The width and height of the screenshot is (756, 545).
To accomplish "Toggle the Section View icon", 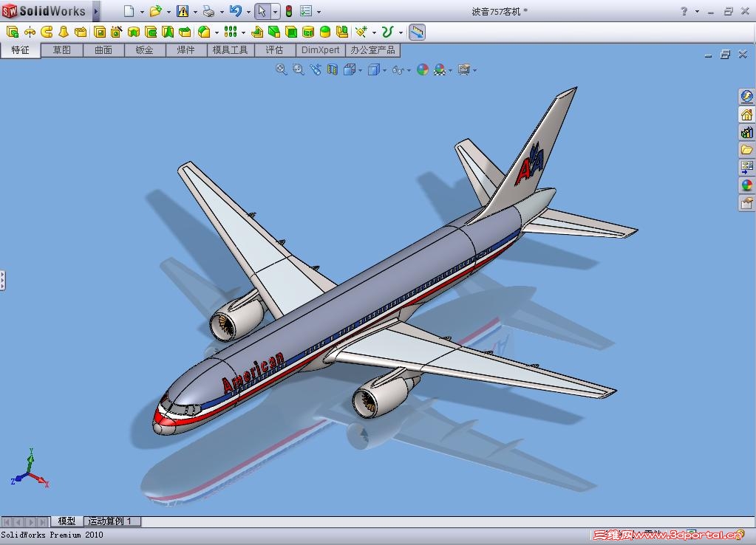I will pyautogui.click(x=333, y=70).
